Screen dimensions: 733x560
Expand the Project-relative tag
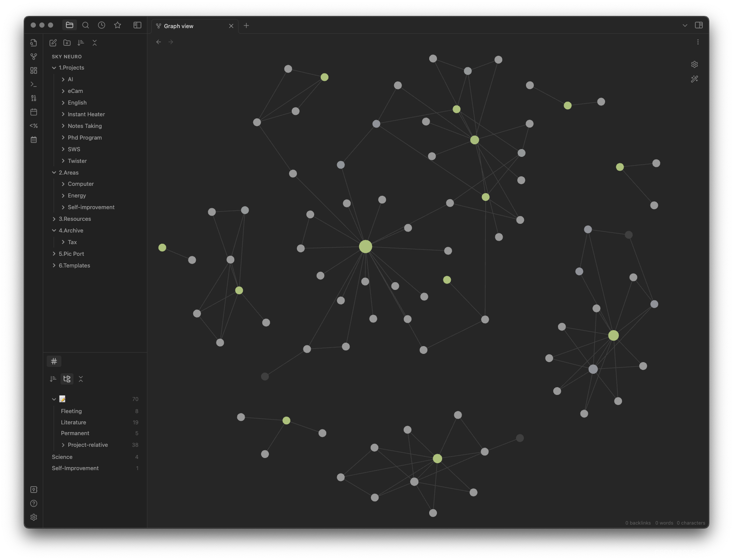[x=63, y=445]
